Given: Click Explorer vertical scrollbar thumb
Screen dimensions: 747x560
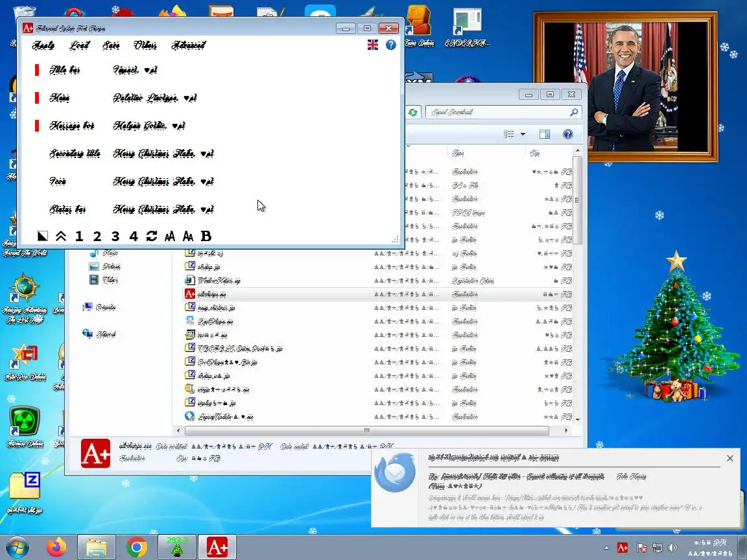Looking at the screenshot, I should [x=577, y=200].
